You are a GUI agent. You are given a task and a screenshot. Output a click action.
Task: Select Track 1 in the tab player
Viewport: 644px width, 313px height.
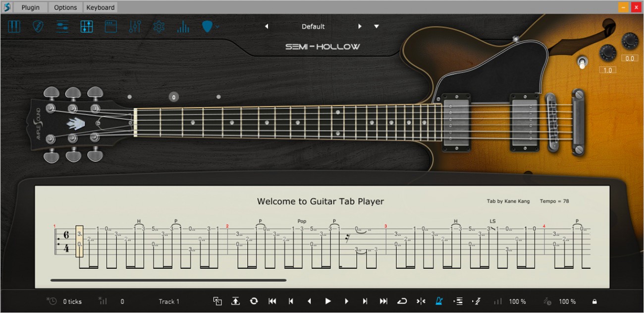tap(169, 302)
